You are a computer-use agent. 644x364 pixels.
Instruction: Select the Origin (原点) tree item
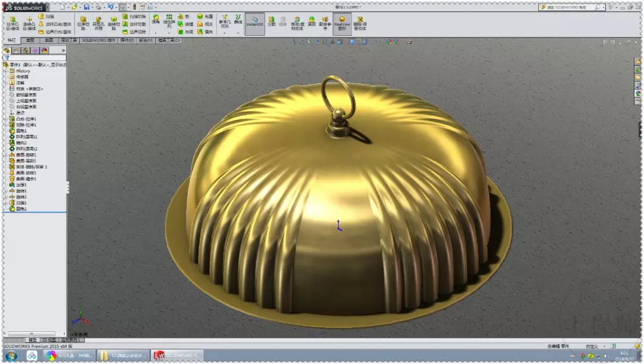click(17, 113)
